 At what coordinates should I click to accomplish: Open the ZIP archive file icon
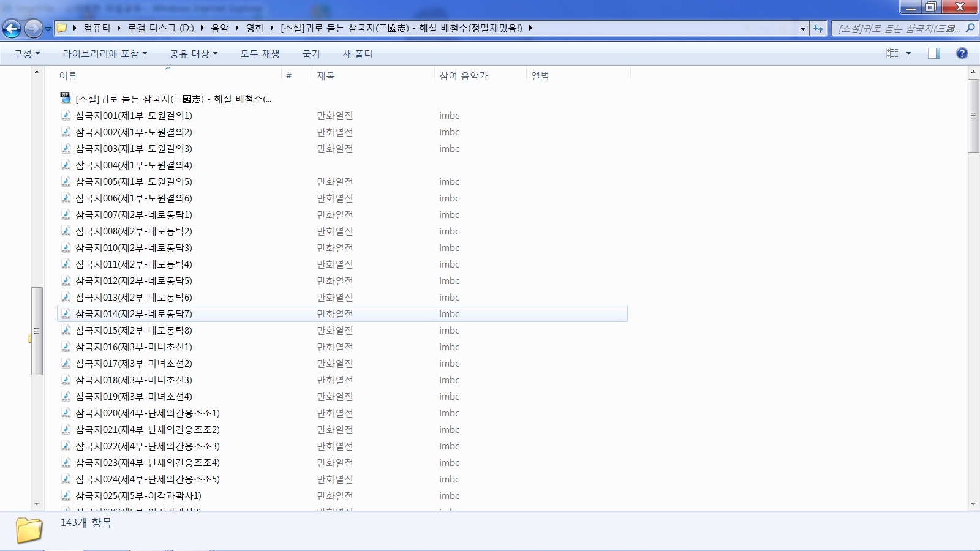pos(66,99)
